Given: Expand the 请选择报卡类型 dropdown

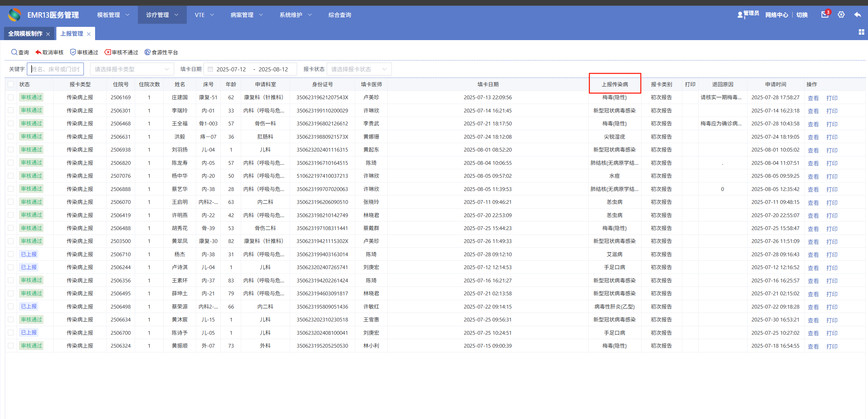Looking at the screenshot, I should pyautogui.click(x=132, y=69).
